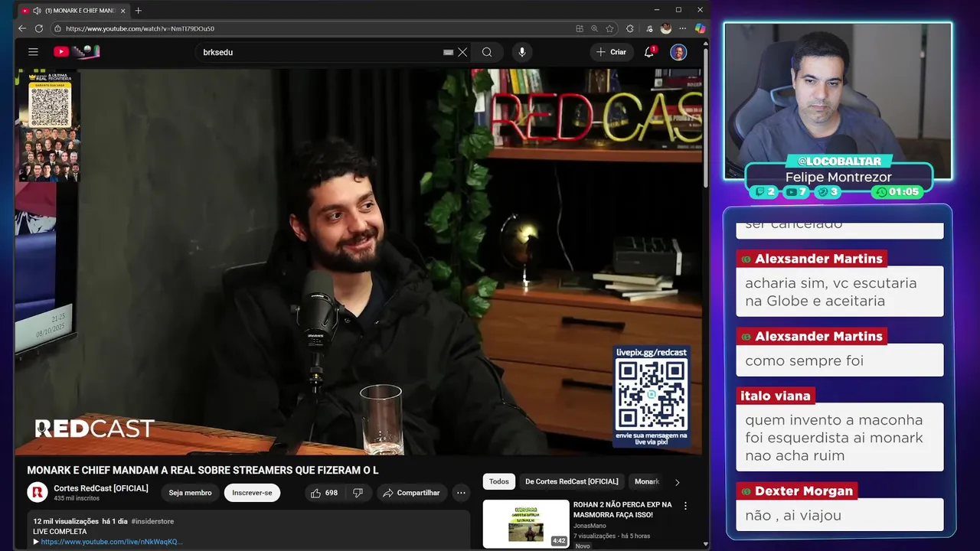Start voice search with the microphone icon

[x=522, y=52]
